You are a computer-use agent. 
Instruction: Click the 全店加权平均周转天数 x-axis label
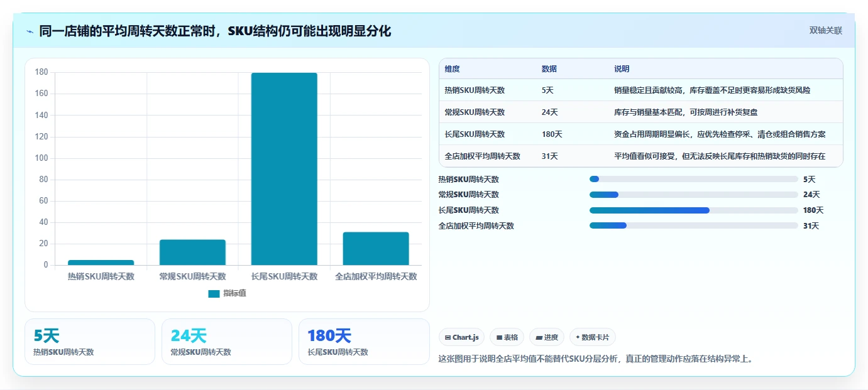376,276
